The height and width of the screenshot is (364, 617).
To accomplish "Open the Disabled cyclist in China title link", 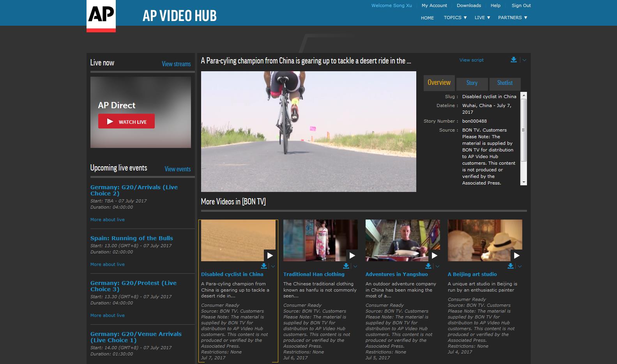I will click(232, 274).
